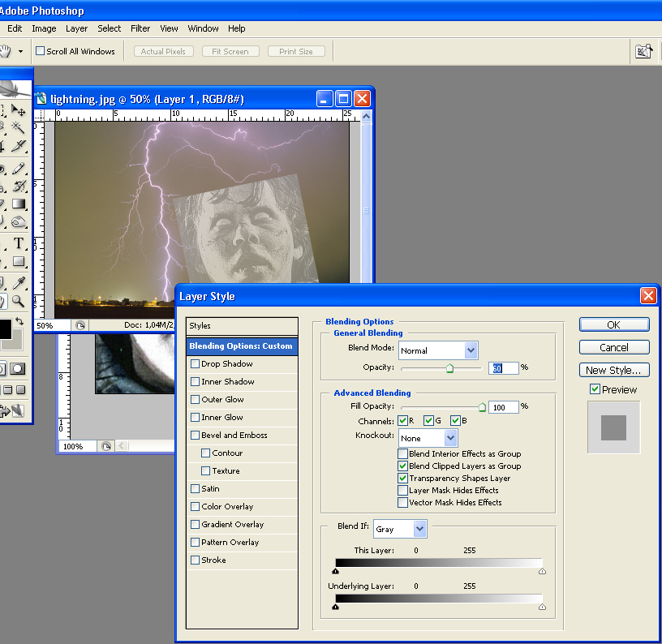Viewport: 662px width, 644px height.
Task: Select Styles in the Layer Style list
Action: coord(242,326)
